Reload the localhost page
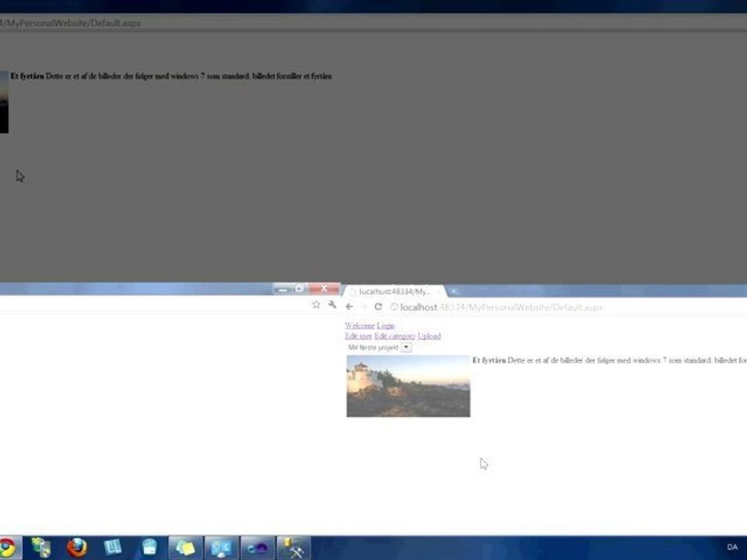 pos(378,307)
